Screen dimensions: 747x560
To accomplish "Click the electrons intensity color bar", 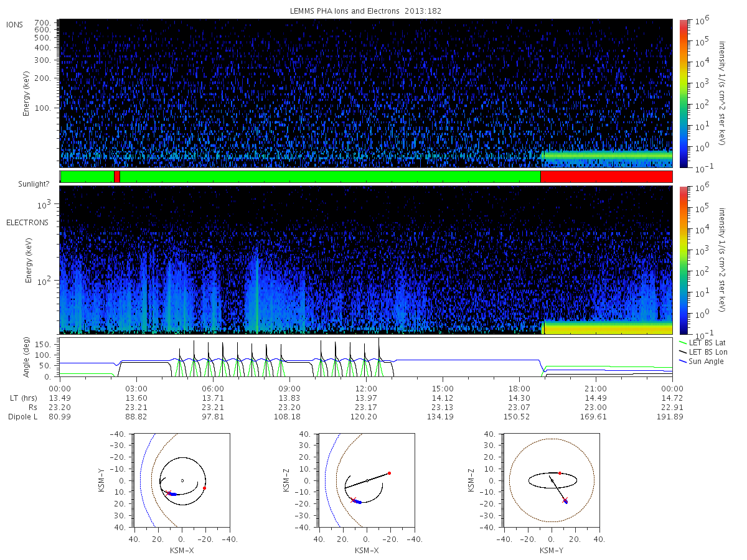I will tap(683, 259).
